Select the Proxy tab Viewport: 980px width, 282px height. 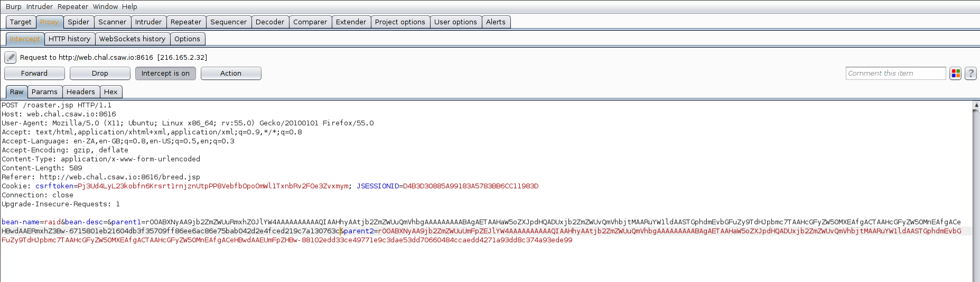pyautogui.click(x=49, y=22)
